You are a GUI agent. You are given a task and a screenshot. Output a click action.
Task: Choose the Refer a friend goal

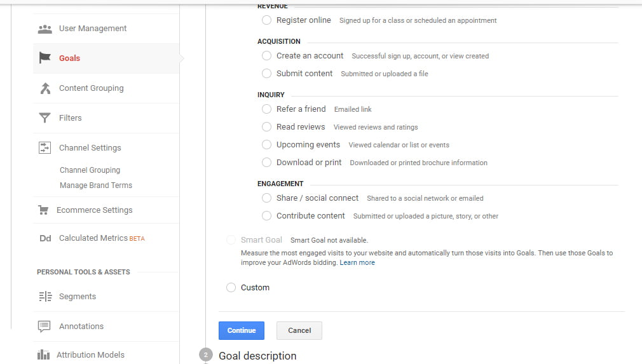point(266,109)
